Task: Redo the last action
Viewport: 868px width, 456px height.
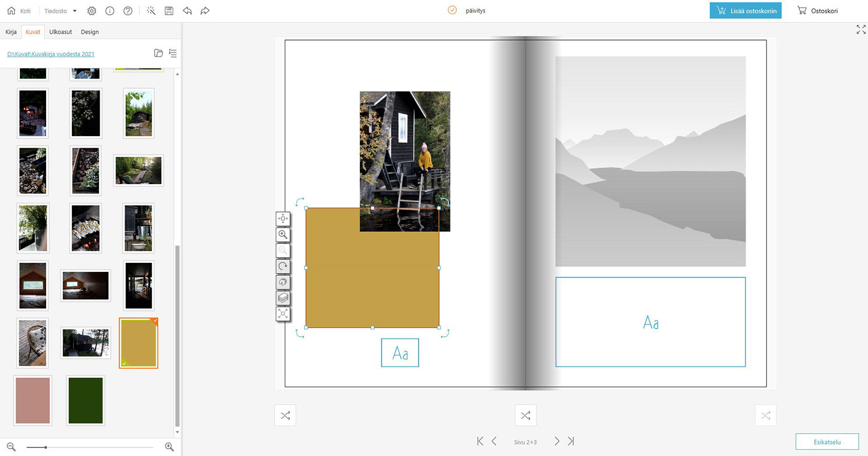Action: 205,11
